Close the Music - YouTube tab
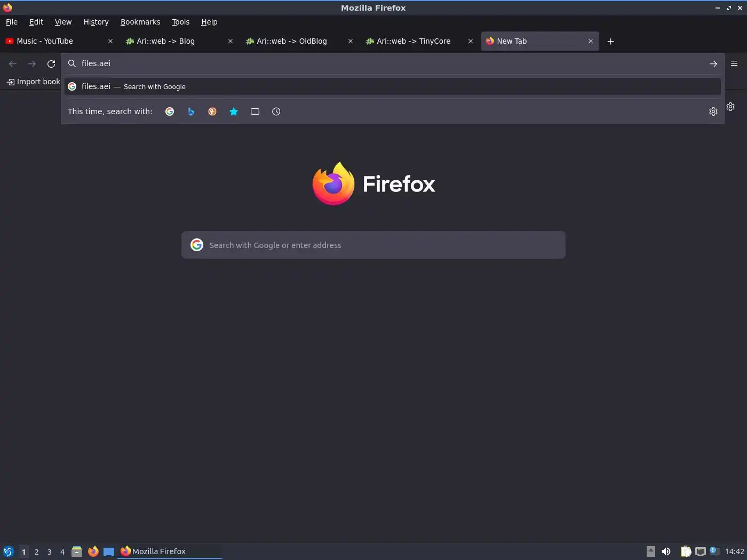Screen dimensions: 747x560 pos(110,41)
